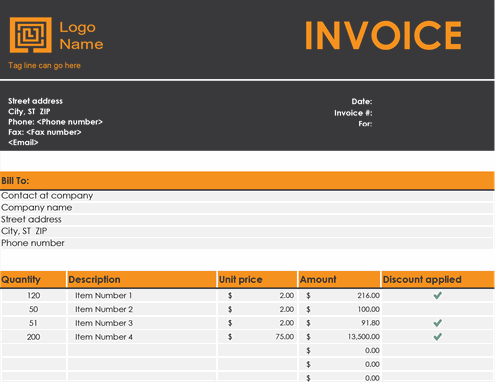Click the 'Date:' label
This screenshot has width=498, height=382.
pos(362,101)
